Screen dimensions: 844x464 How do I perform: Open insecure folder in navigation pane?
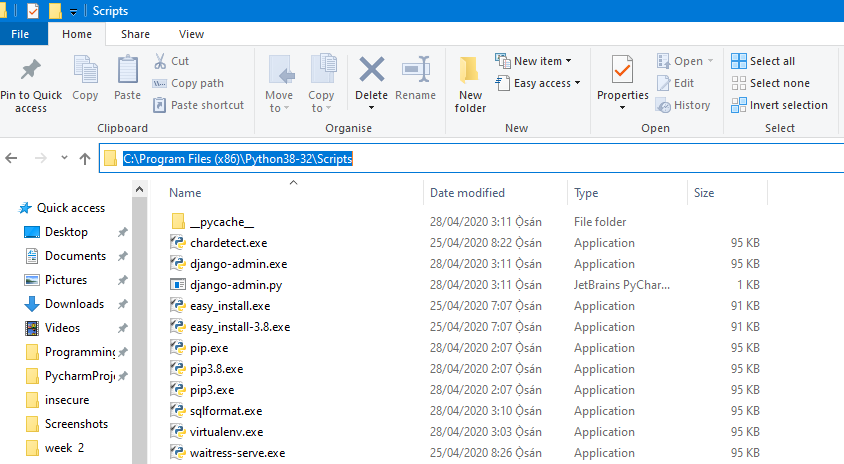point(58,400)
